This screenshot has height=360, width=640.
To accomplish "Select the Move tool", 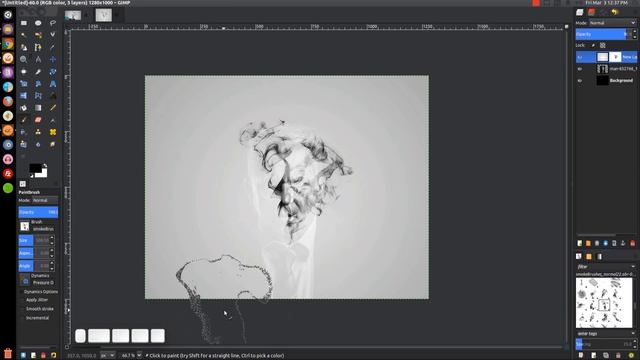I will 53,59.
